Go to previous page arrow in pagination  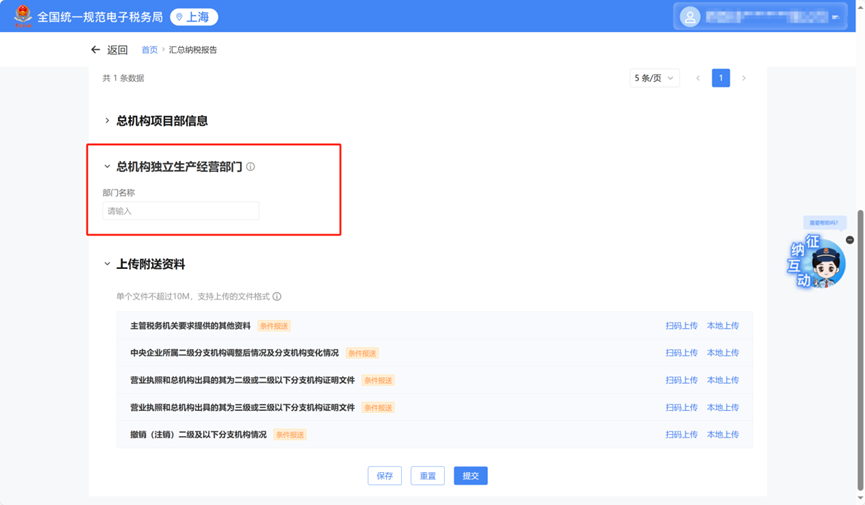(698, 78)
